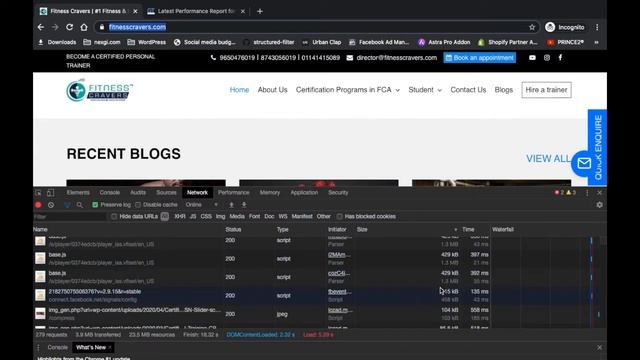Open the QUICK ENQUIRE side tab

point(598,147)
